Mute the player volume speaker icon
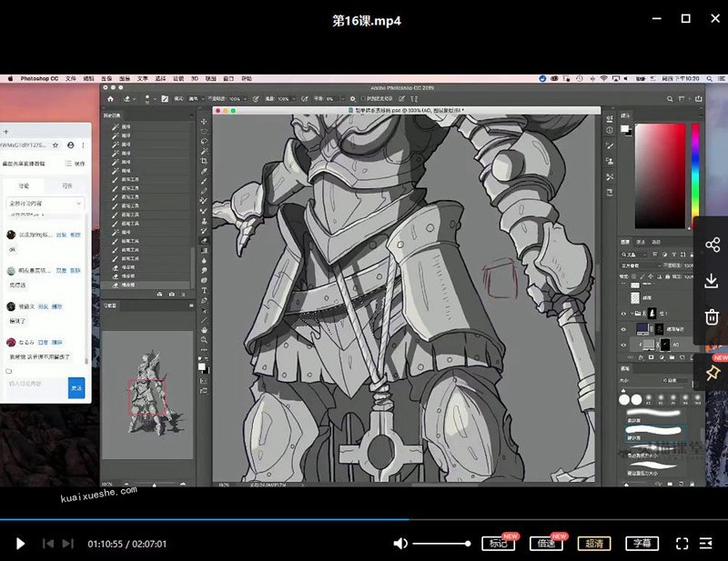The height and width of the screenshot is (561, 728). pyautogui.click(x=400, y=544)
